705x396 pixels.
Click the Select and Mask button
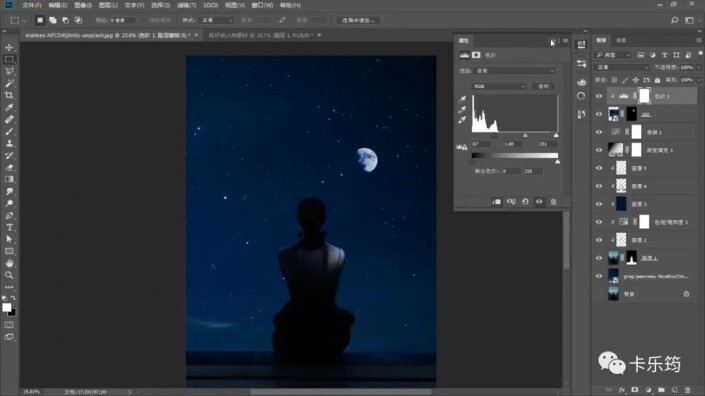[x=358, y=20]
